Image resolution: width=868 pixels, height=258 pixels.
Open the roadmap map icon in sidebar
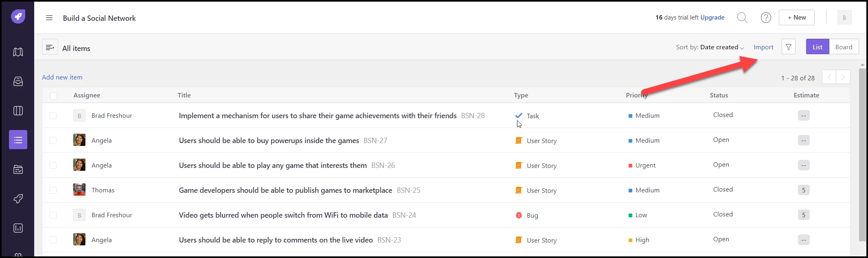[x=18, y=52]
